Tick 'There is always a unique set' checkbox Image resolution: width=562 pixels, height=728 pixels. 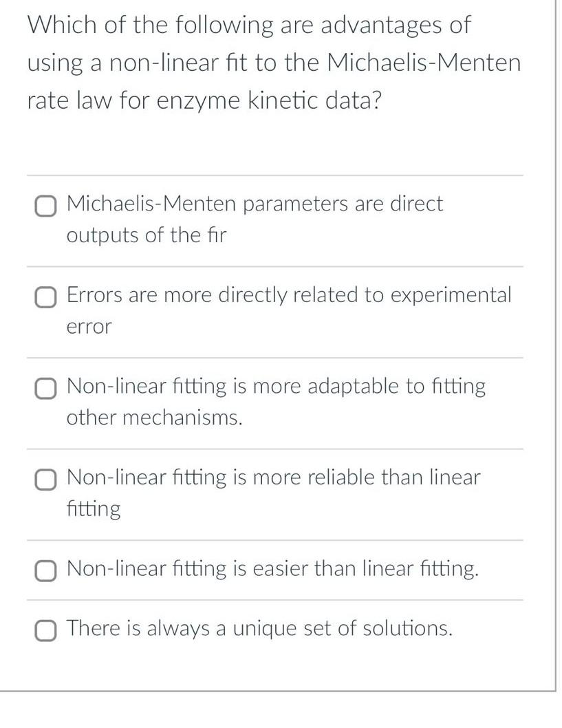(46, 630)
